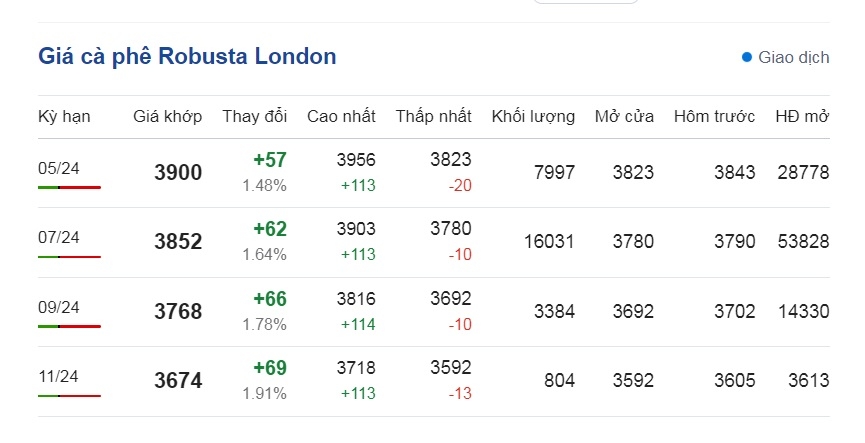
Task: Click the blue Giao dịch status dot
Action: tap(747, 57)
